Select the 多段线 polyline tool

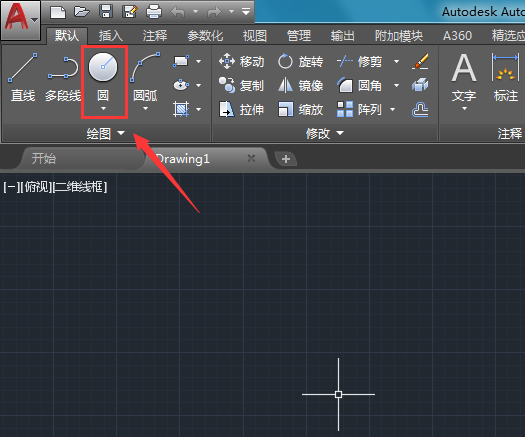point(63,79)
